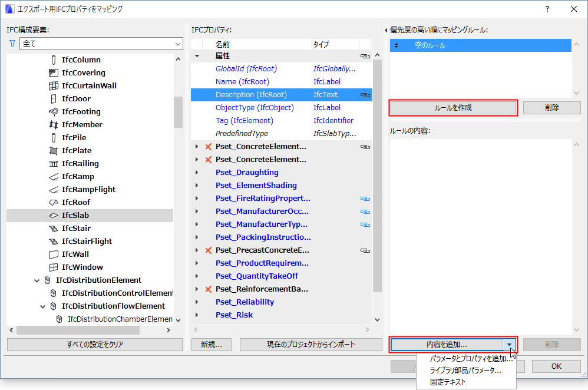The image size is (588, 390).
Task: Collapse the 属性 group
Action: pyautogui.click(x=197, y=56)
